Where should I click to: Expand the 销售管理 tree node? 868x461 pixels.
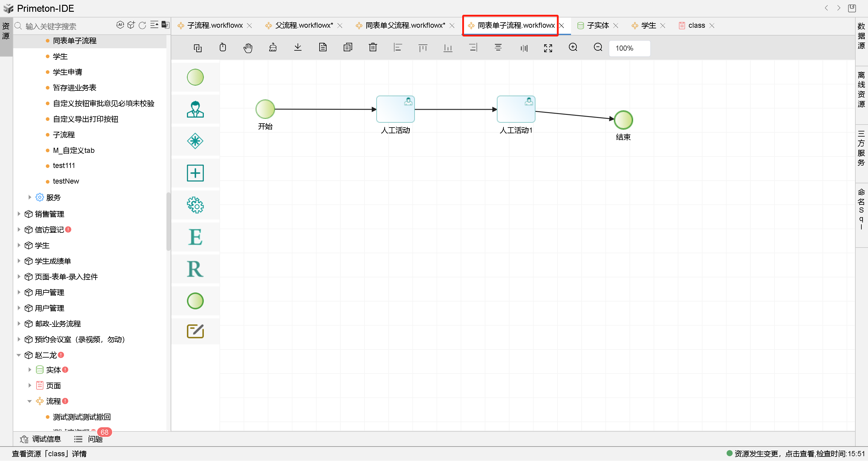coord(19,214)
